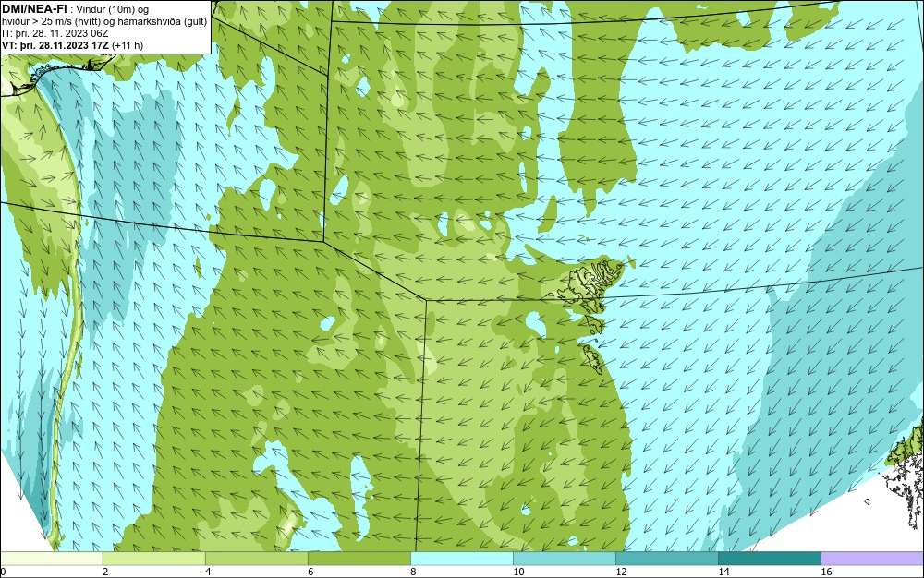Click the 6-8 m/s olive green legend swatch
924x578 pixels.
point(359,559)
